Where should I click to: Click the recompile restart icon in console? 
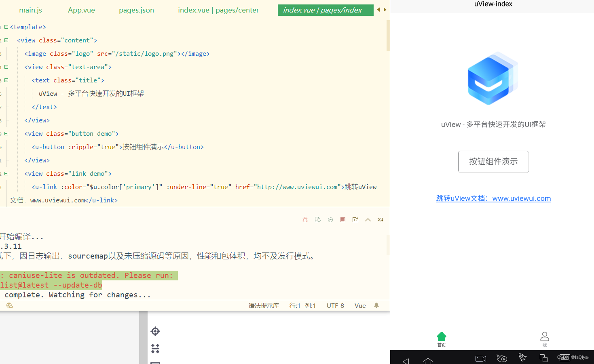click(x=318, y=220)
